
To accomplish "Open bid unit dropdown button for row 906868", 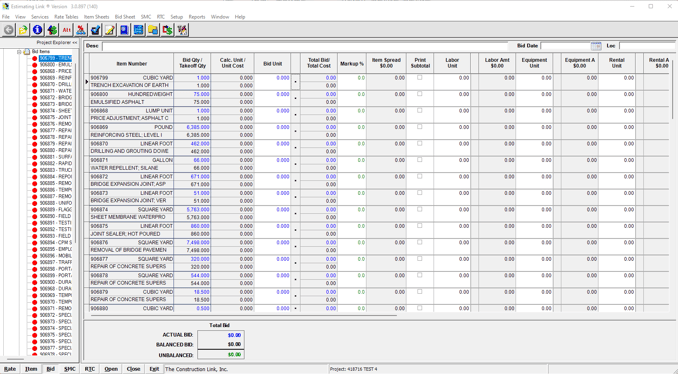I will point(295,115).
